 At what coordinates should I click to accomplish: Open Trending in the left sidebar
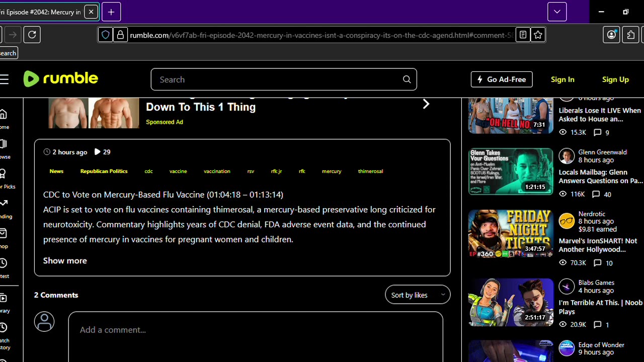coord(5,208)
